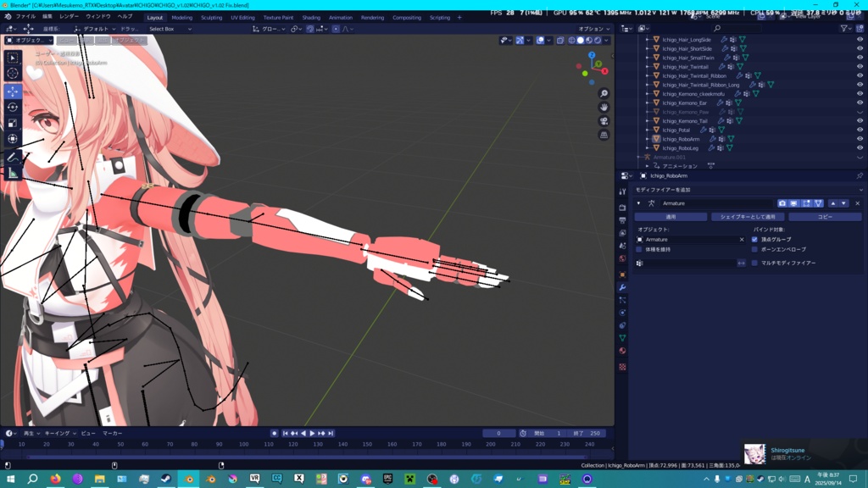Jump to the timeline end frame
The width and height of the screenshot is (868, 488).
point(331,433)
